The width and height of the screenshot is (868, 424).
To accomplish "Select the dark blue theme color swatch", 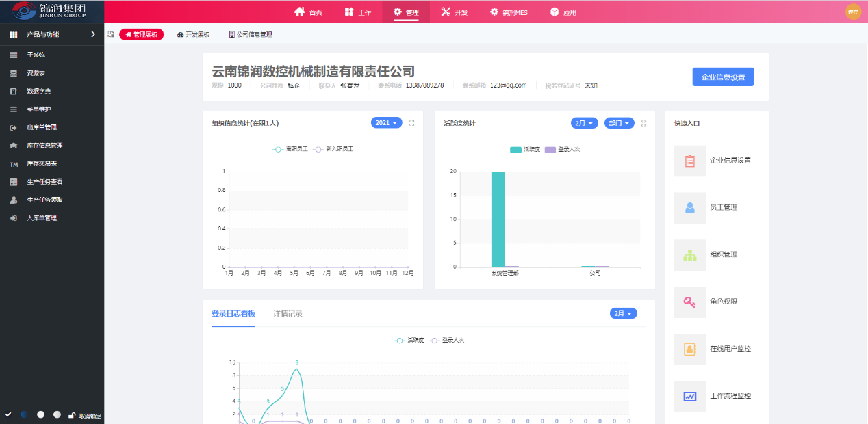I will pyautogui.click(x=24, y=414).
